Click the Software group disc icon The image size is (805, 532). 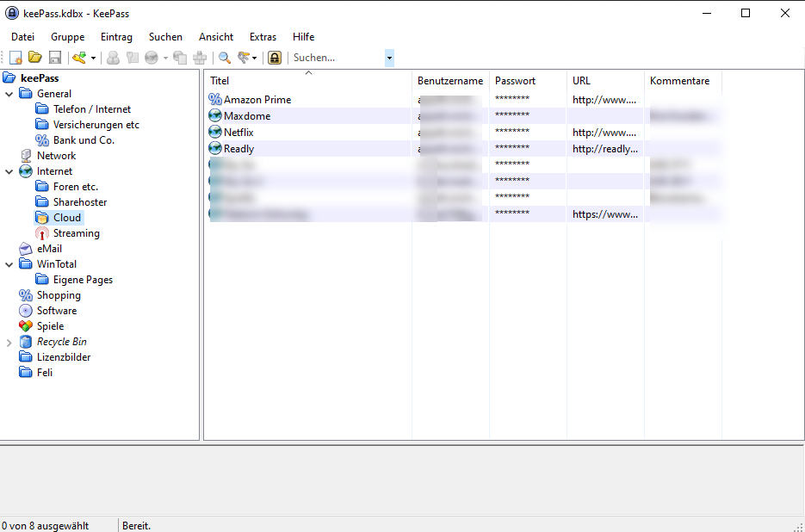click(x=26, y=311)
